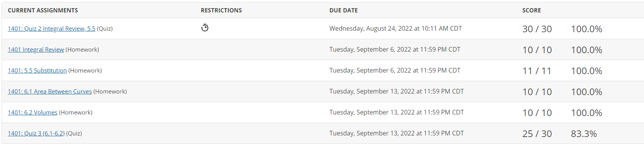644x144 pixels.
Task: Open 1401: Quiz 2 Integral Review, 5.5
Action: tap(51, 29)
